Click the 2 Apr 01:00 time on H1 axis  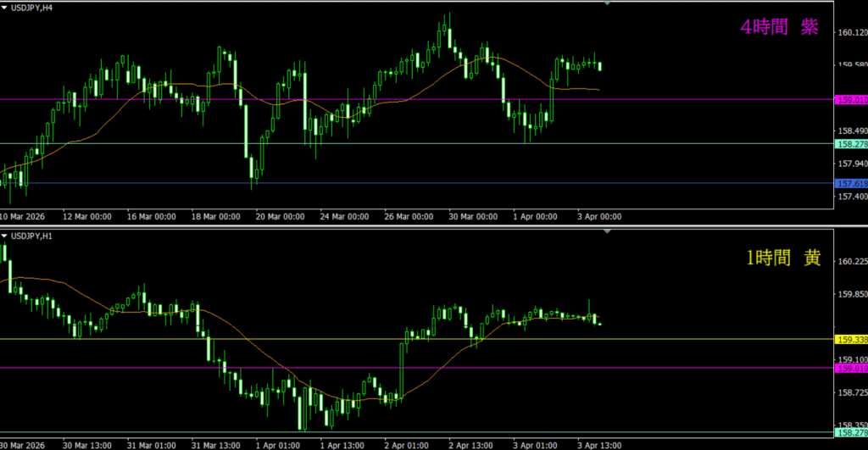pyautogui.click(x=405, y=444)
